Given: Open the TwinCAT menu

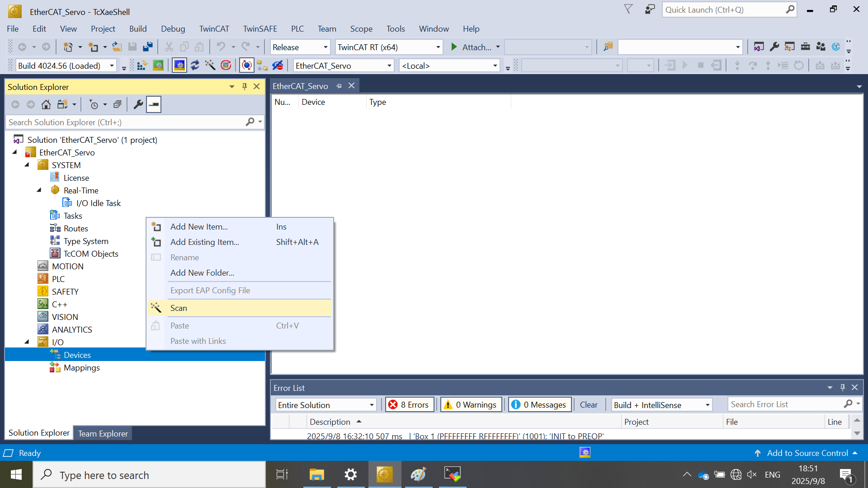Looking at the screenshot, I should pyautogui.click(x=214, y=29).
